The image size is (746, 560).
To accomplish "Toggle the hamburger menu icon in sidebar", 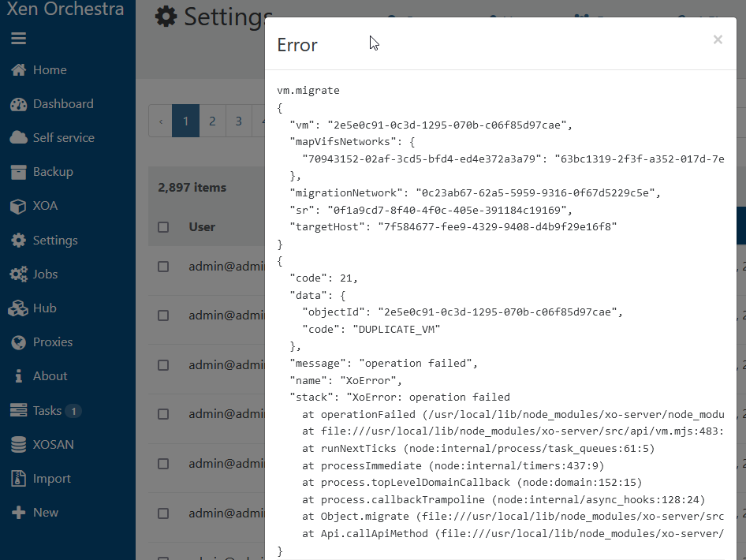I will (19, 38).
